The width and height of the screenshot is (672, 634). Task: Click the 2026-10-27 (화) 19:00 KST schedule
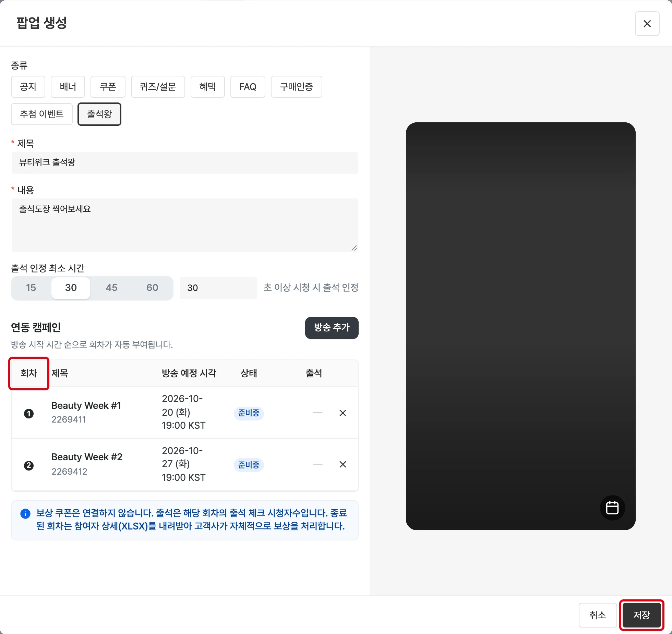click(184, 464)
